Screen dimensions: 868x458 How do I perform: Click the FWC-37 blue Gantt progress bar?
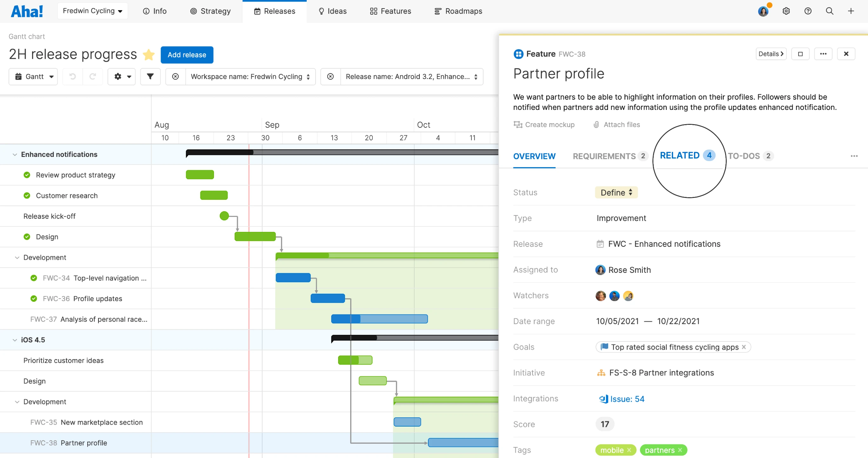click(x=379, y=319)
